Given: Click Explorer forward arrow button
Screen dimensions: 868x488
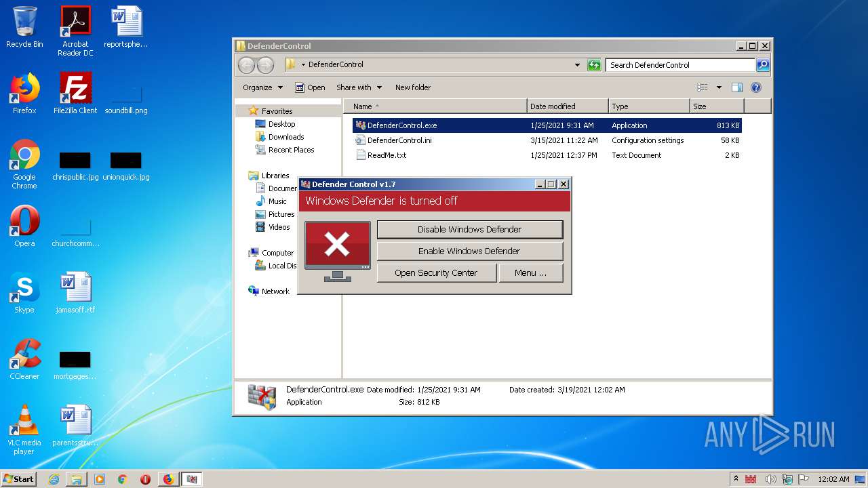Looking at the screenshot, I should [266, 65].
